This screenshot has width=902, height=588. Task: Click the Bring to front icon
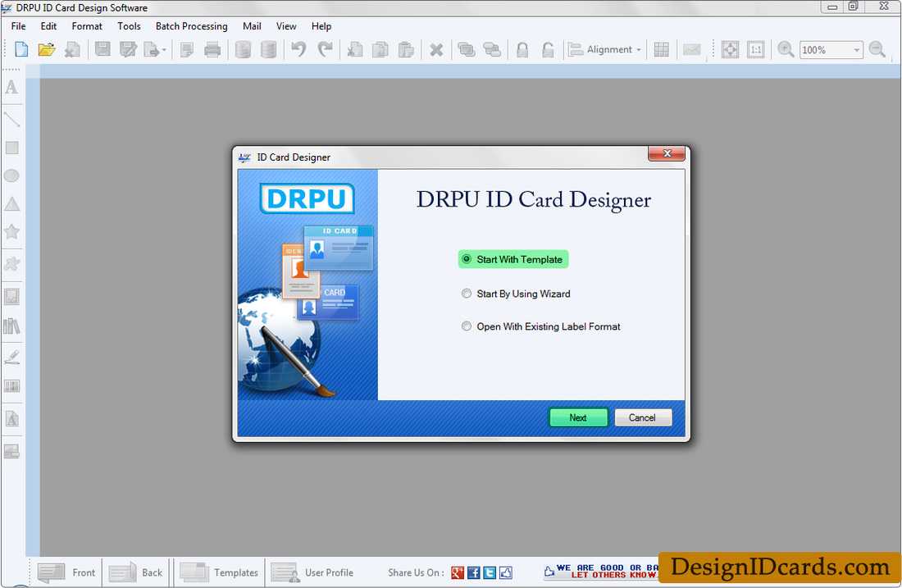coord(467,50)
